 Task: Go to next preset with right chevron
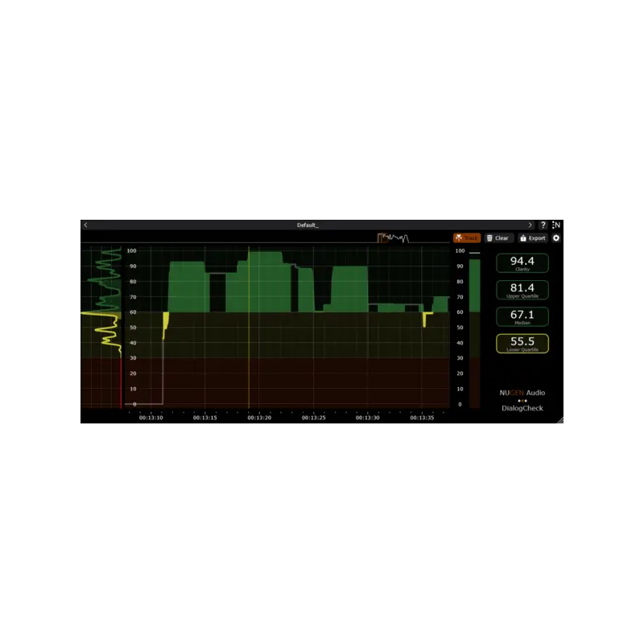click(x=530, y=225)
